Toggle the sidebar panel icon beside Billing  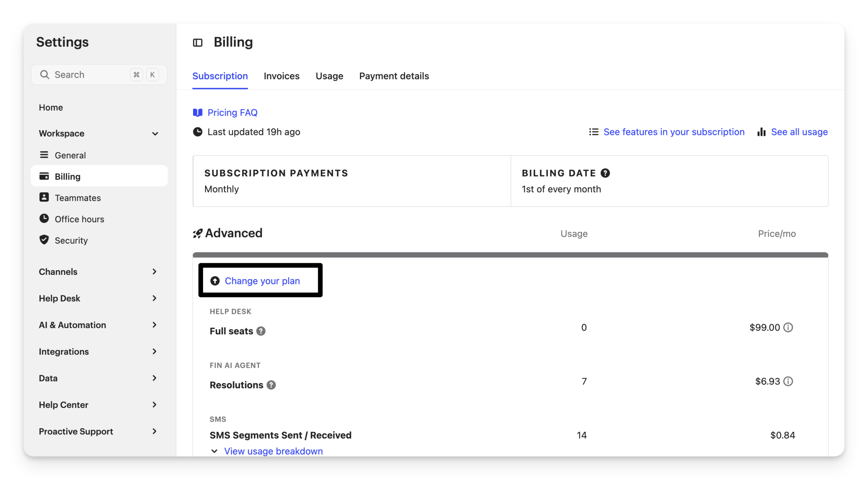pyautogui.click(x=197, y=43)
